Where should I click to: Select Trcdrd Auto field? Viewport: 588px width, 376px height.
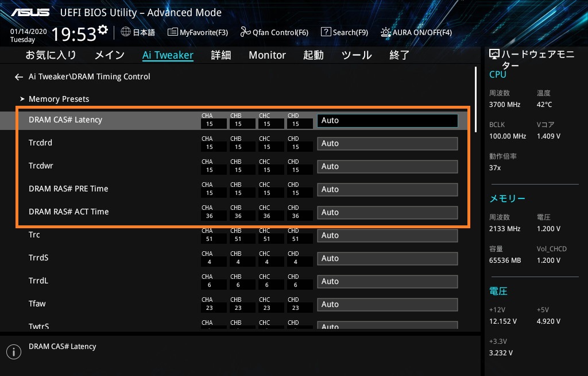click(x=388, y=144)
